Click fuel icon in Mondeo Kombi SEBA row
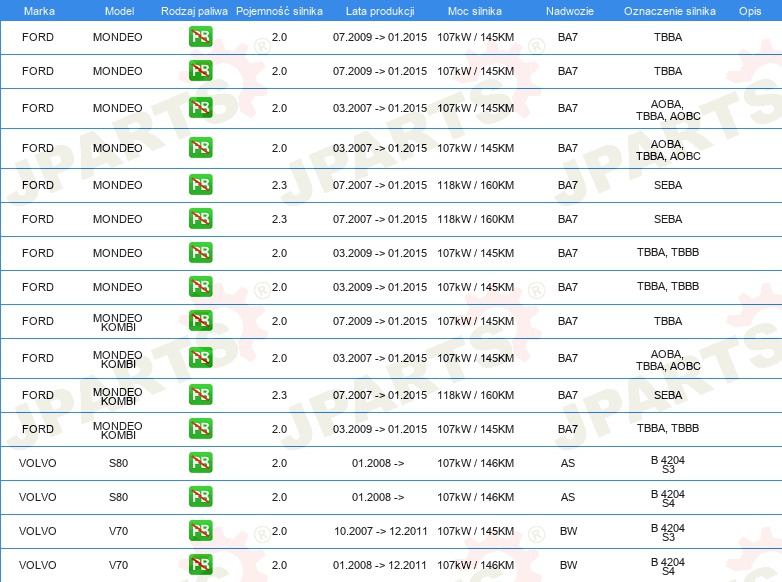 [x=200, y=394]
